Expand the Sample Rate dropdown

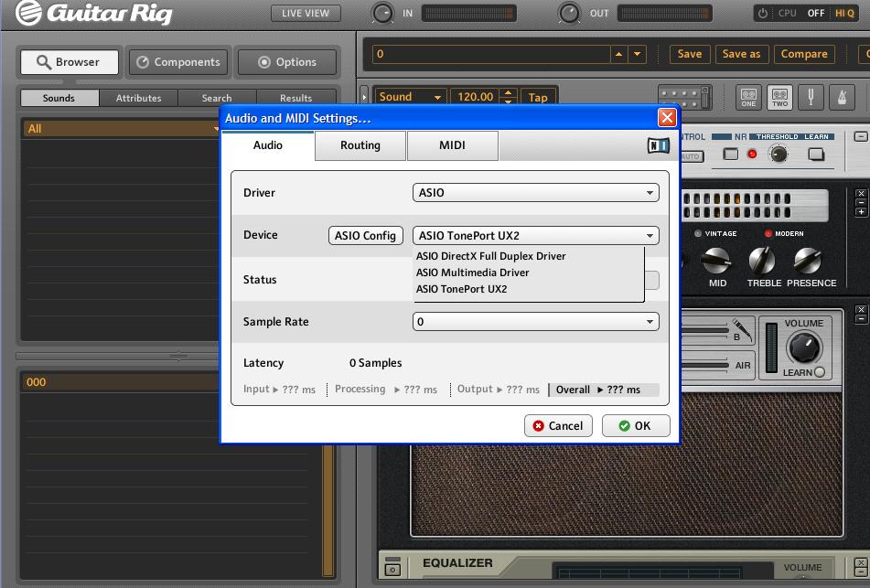coord(535,322)
